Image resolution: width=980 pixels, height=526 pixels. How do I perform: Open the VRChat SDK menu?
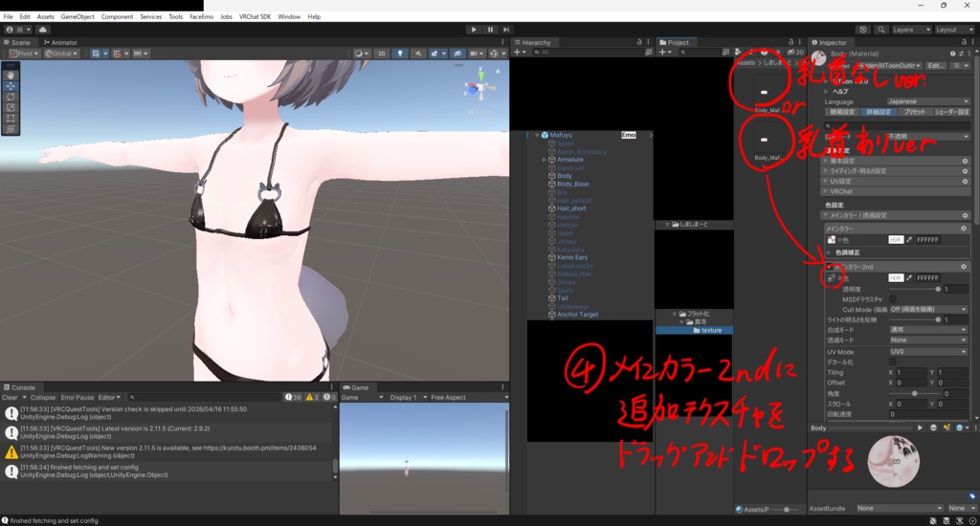point(255,17)
